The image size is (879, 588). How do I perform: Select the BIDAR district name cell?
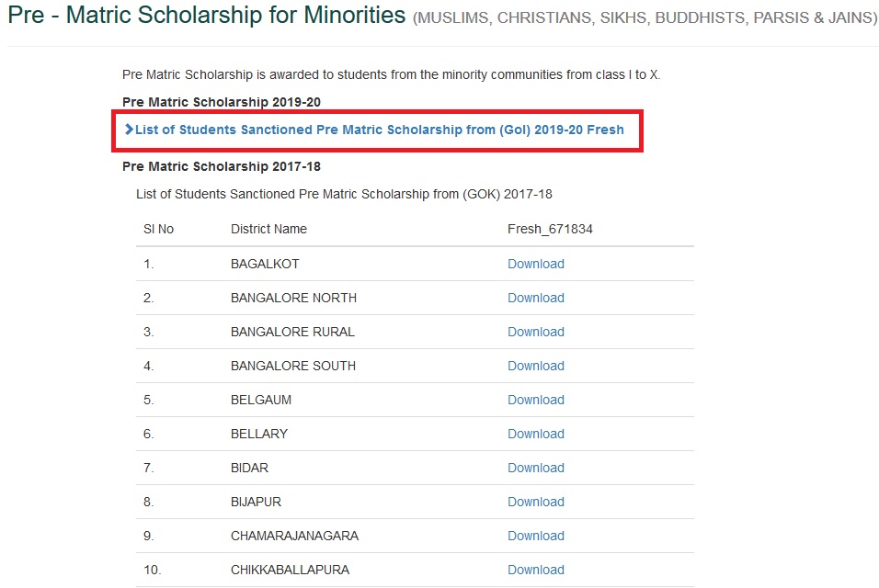pyautogui.click(x=249, y=468)
